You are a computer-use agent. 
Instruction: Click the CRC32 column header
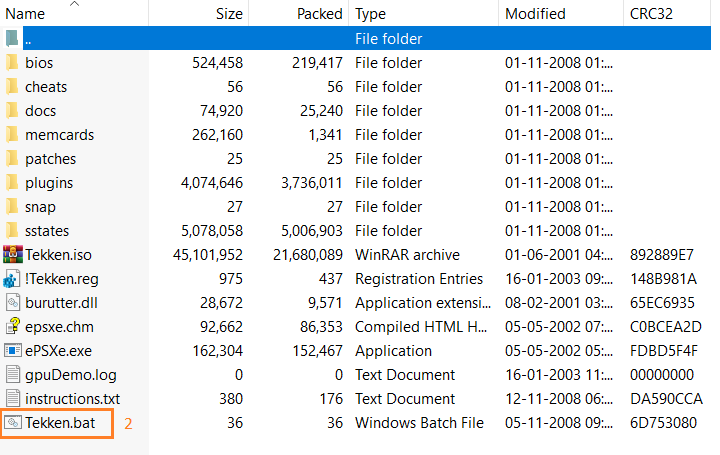[x=652, y=14]
